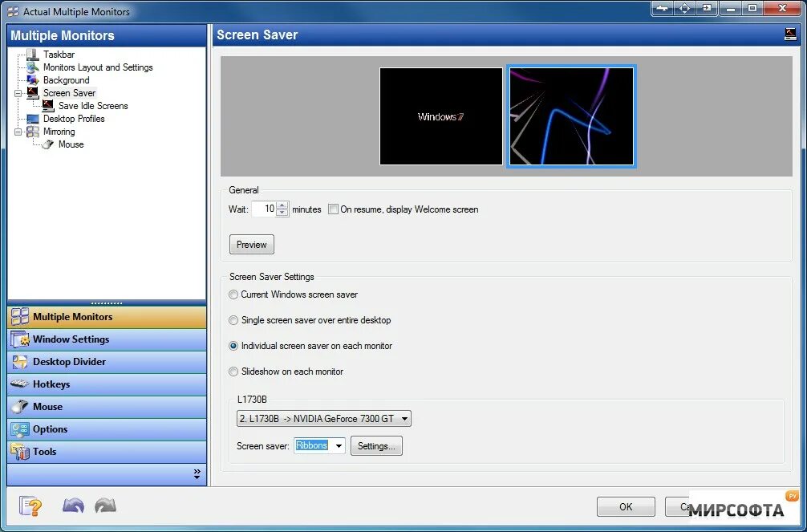Image resolution: width=807 pixels, height=532 pixels.
Task: Open the help icon with question mark
Action: point(30,506)
